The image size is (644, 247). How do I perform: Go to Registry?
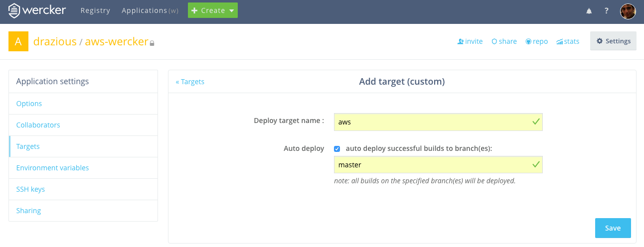coord(95,10)
